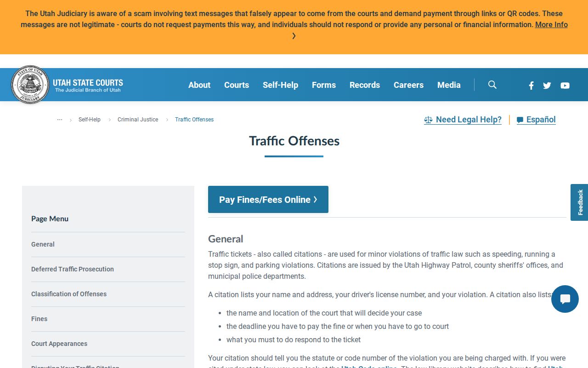588x368 pixels.
Task: Open the Twitter bird icon
Action: pyautogui.click(x=547, y=85)
